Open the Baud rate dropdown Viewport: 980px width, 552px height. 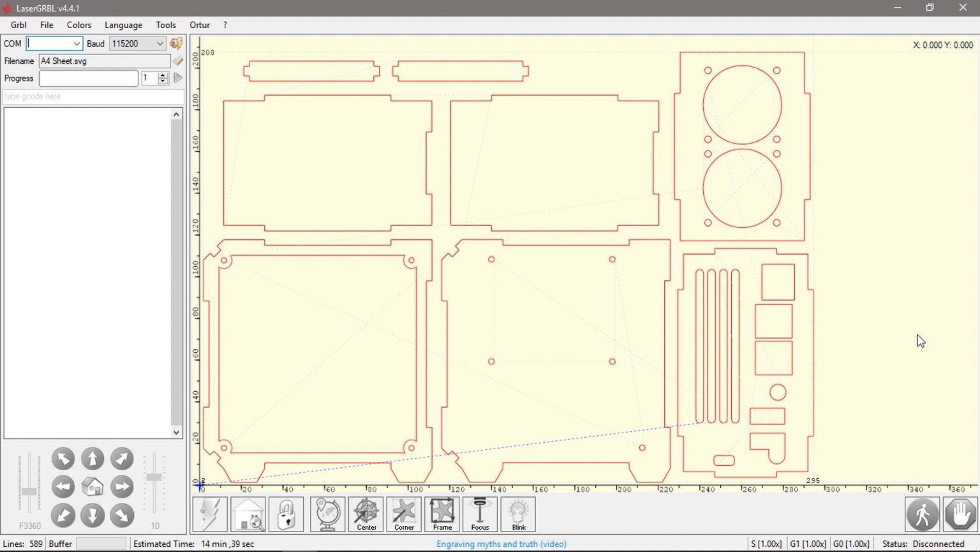(159, 43)
